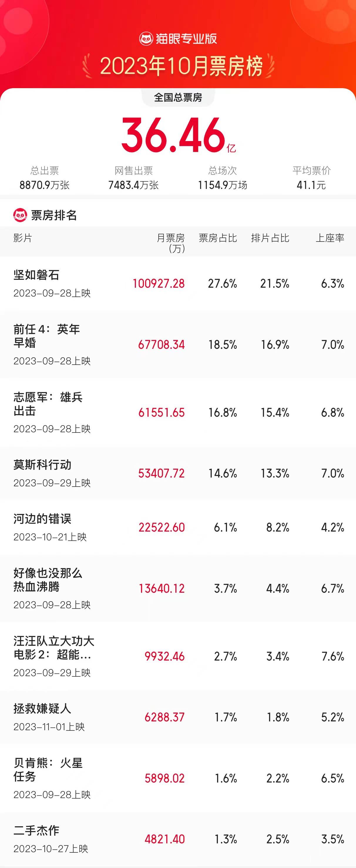Sort by 排片占比 column header

click(270, 238)
